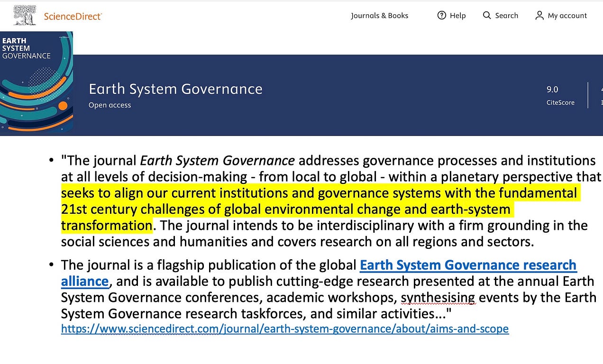The image size is (603, 364).
Task: Open the Earth System Governance research alliance link
Action: point(319,273)
